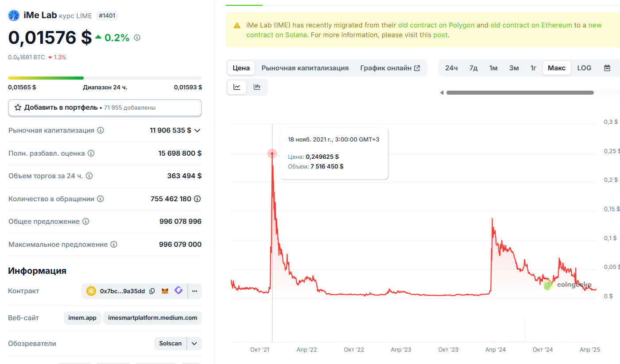
Task: Click the Информация heading
Action: [37, 271]
